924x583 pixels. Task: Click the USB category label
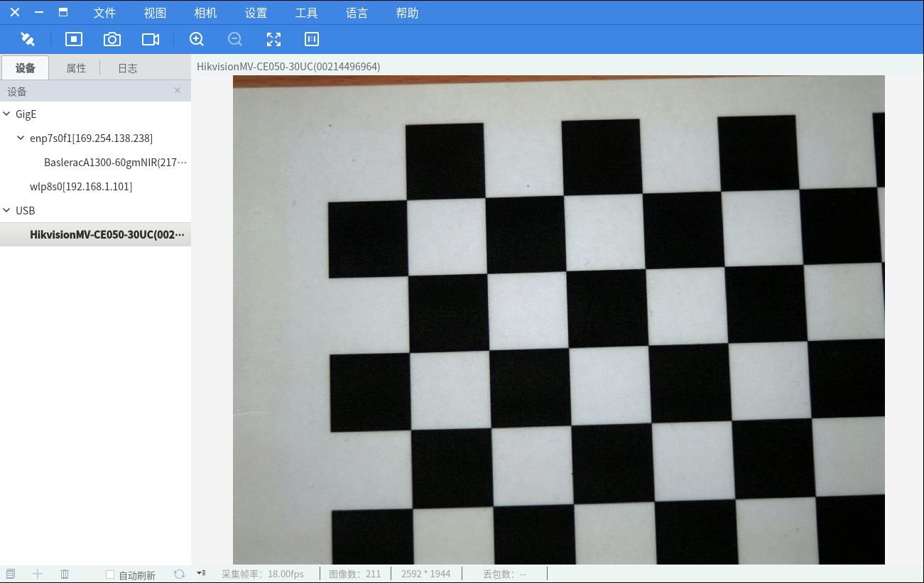tap(25, 210)
